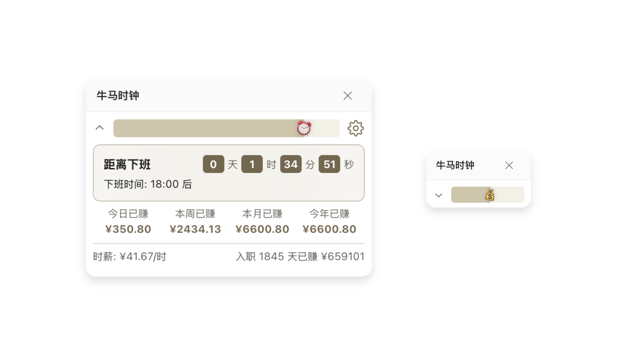This screenshot has height=362, width=644.
Task: Click the 本周已赚 ¥2434.13 amount
Action: point(195,229)
